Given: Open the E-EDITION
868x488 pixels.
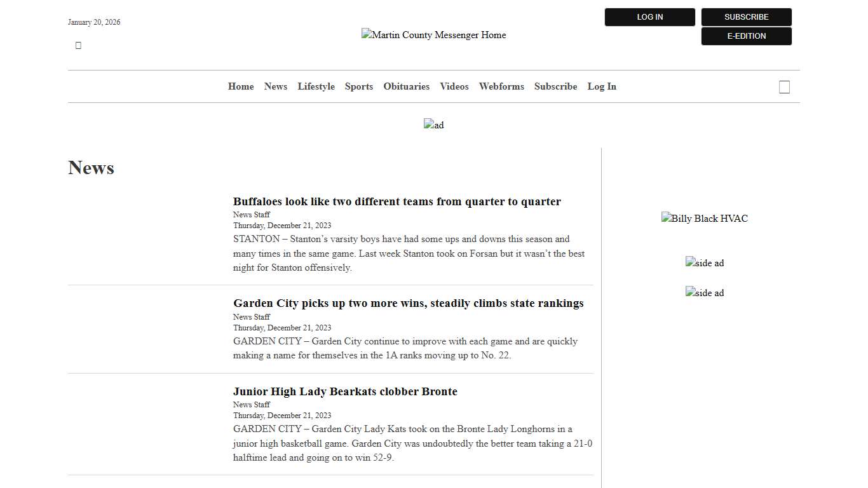Looking at the screenshot, I should (x=746, y=36).
